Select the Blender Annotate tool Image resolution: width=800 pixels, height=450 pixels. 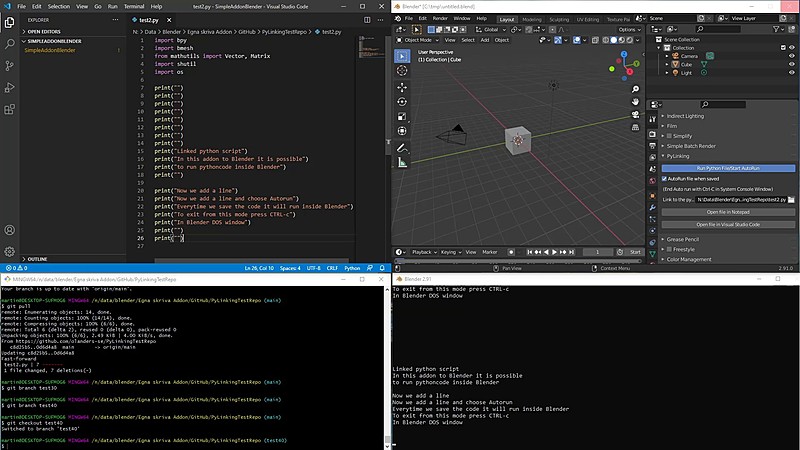pyautogui.click(x=402, y=148)
